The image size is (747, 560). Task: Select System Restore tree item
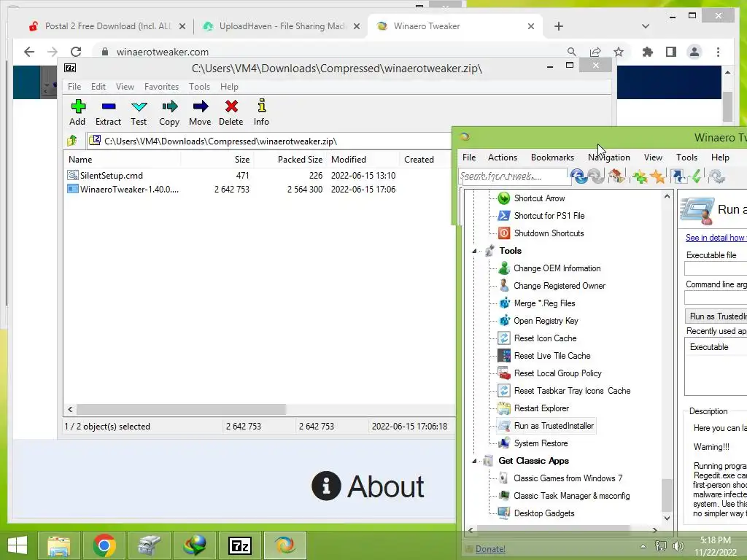point(541,443)
